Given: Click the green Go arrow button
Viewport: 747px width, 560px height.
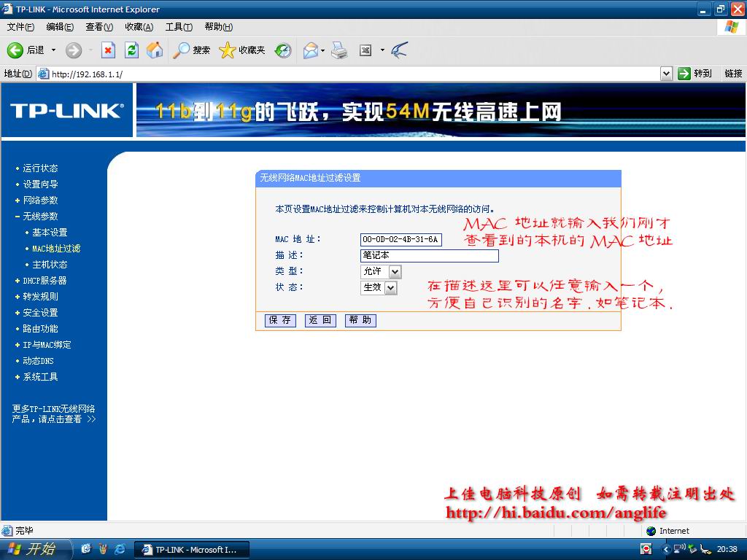Looking at the screenshot, I should [684, 74].
